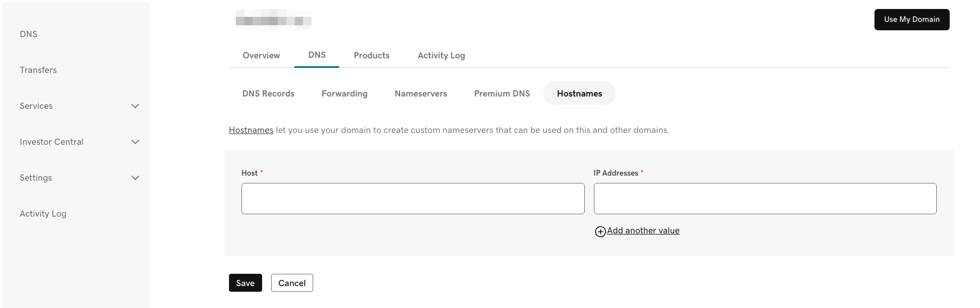Open DNS in the left sidebar
The width and height of the screenshot is (980, 308).
pyautogui.click(x=29, y=34)
